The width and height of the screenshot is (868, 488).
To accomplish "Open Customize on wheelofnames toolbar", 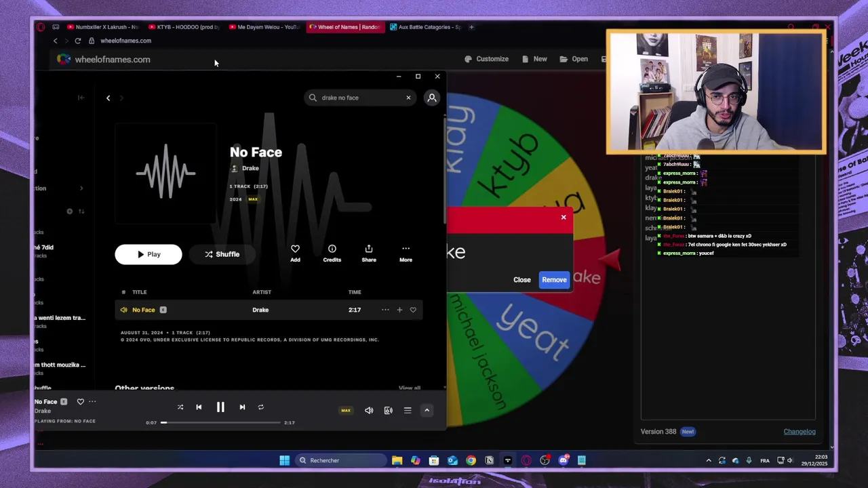I will click(486, 59).
